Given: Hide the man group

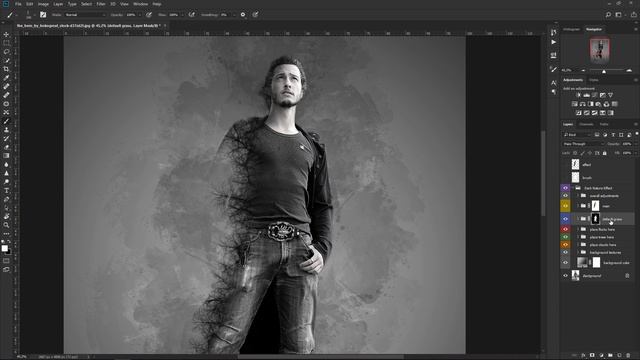Looking at the screenshot, I should [565, 206].
